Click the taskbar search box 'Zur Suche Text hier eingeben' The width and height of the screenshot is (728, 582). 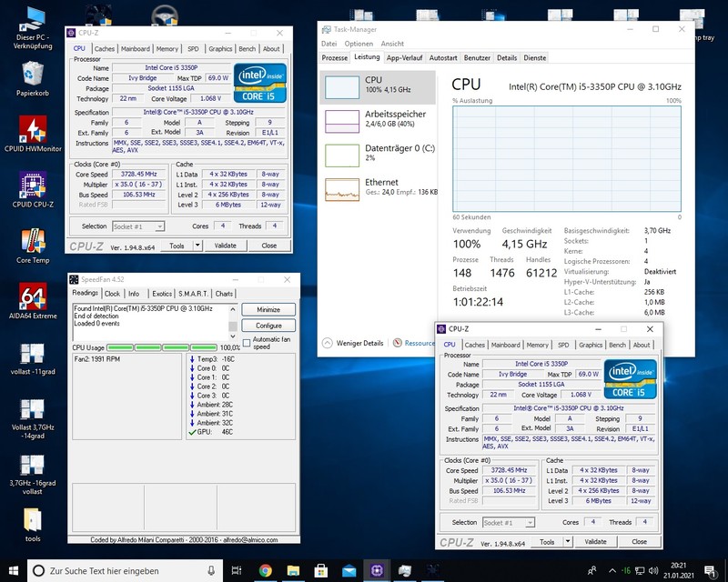click(x=126, y=570)
